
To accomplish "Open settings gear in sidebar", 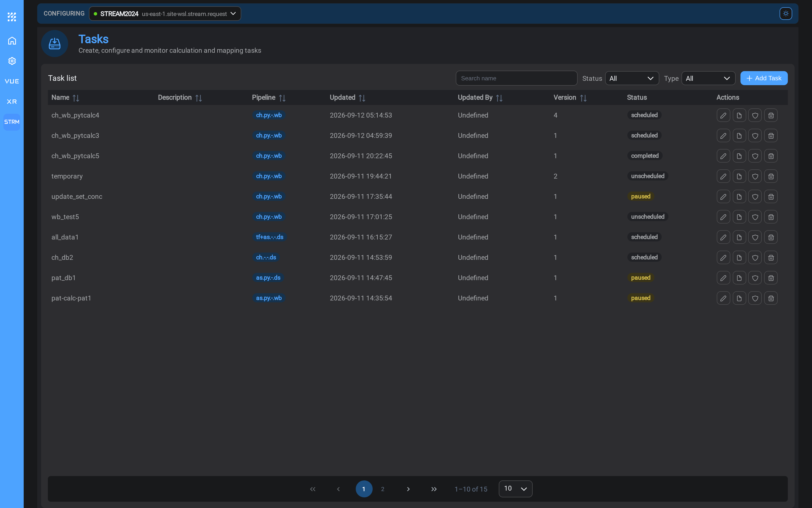I will pos(12,61).
